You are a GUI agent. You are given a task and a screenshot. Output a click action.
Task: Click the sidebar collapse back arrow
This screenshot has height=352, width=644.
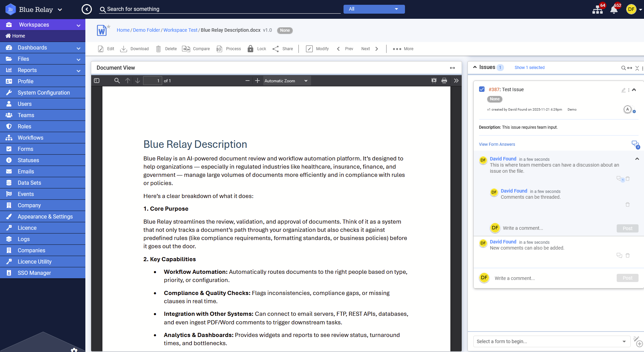click(87, 9)
